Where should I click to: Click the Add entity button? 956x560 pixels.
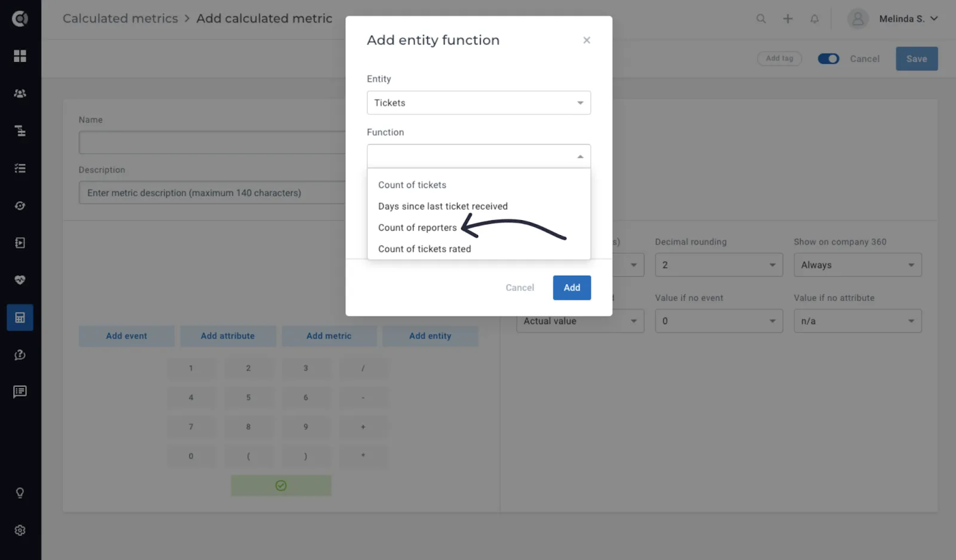(430, 336)
